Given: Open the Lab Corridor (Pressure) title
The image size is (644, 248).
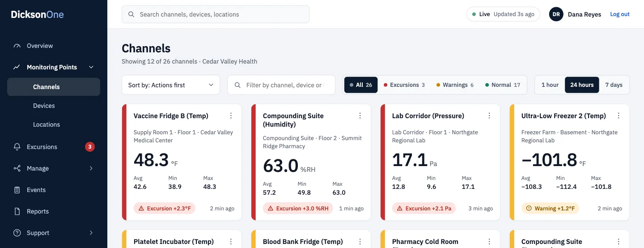Looking at the screenshot, I should (x=428, y=116).
